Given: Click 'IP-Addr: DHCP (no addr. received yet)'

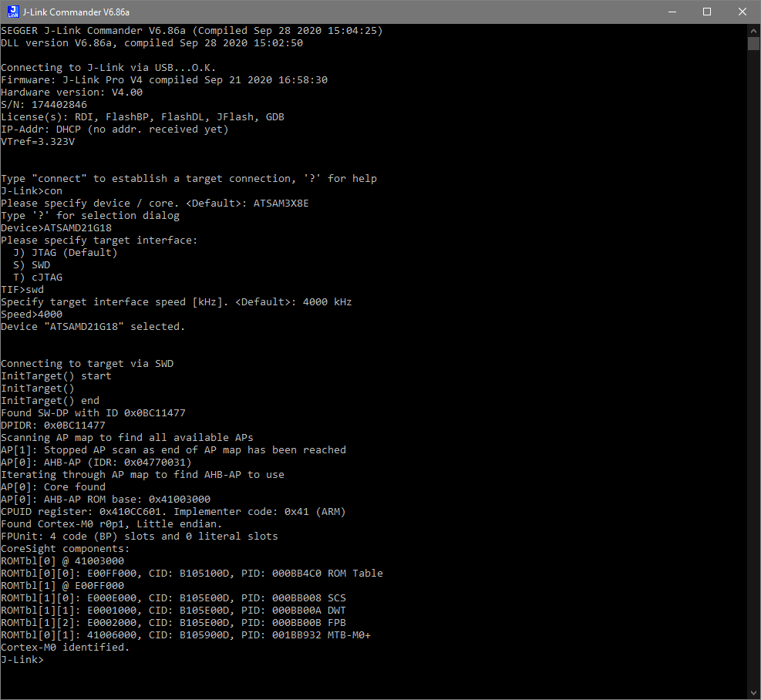Looking at the screenshot, I should (115, 130).
